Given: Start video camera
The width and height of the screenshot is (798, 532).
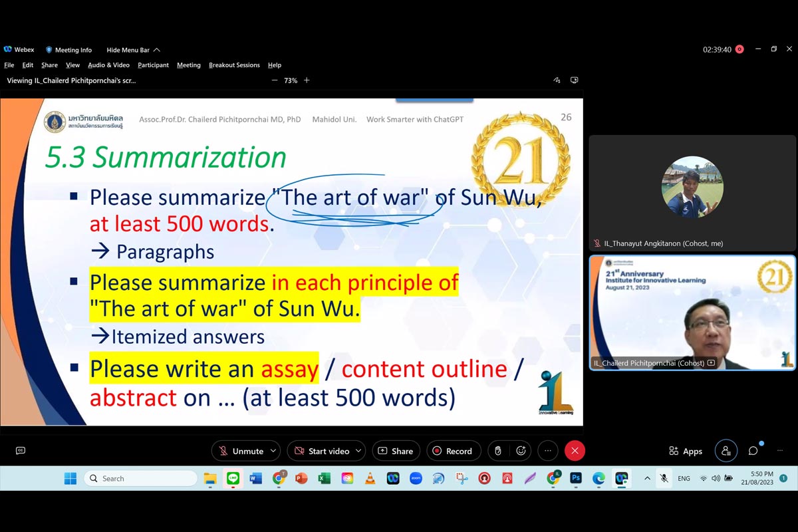Looking at the screenshot, I should pos(322,451).
